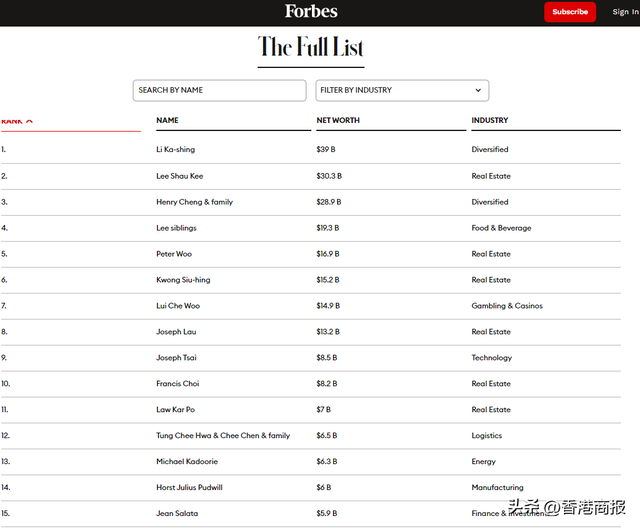The width and height of the screenshot is (640, 529).
Task: Select Tung Chee Hwa & Chee Chen & family
Action: coord(223,436)
